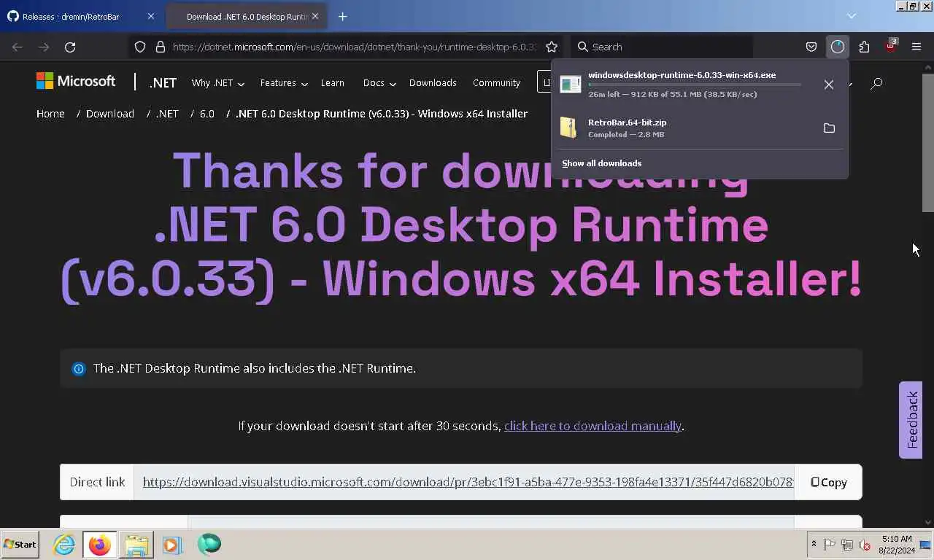Show hidden system tray icons
Screen dimensions: 934x560
tap(814, 545)
